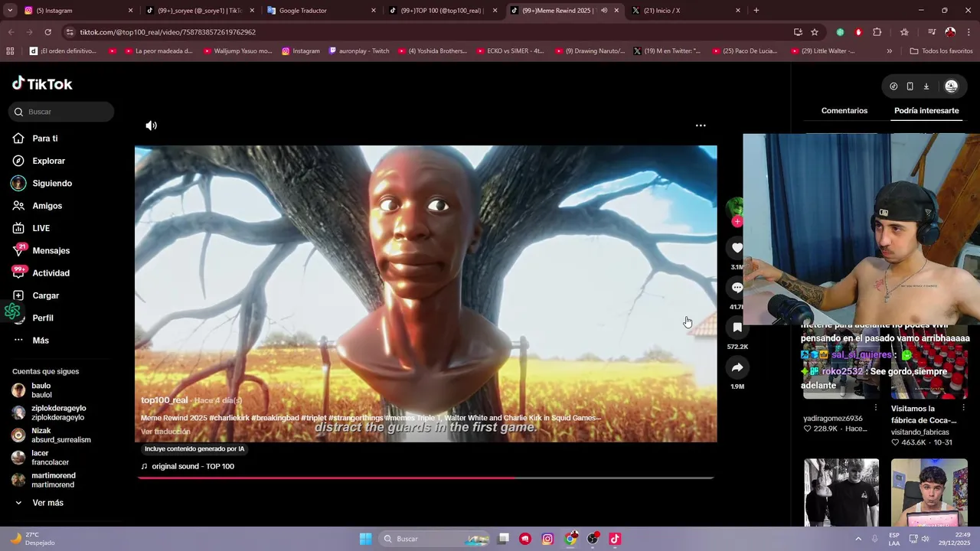Switch to Google Traductor tab
This screenshot has height=551, width=980.
point(320,10)
